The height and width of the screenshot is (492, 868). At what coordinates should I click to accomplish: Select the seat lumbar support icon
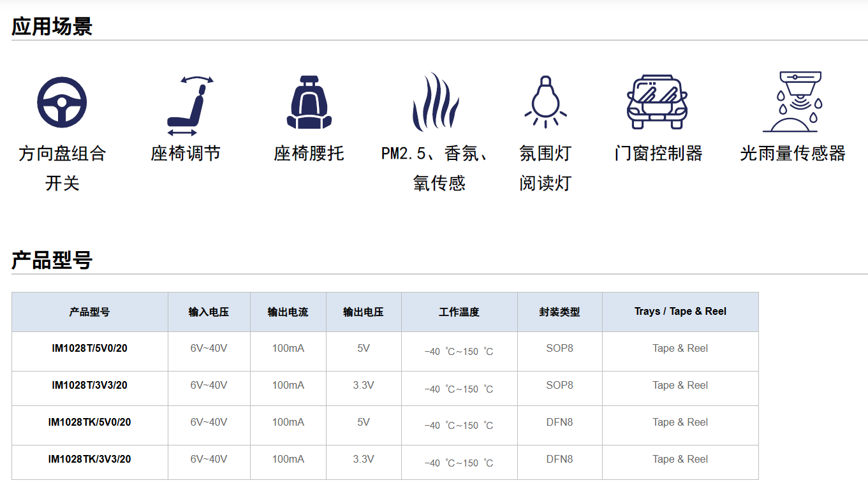[x=309, y=102]
